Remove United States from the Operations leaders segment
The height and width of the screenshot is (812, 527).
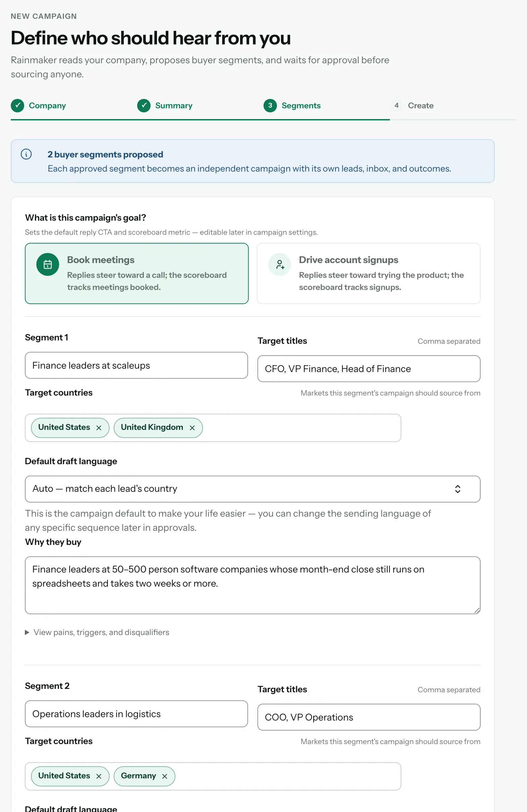pyautogui.click(x=99, y=776)
